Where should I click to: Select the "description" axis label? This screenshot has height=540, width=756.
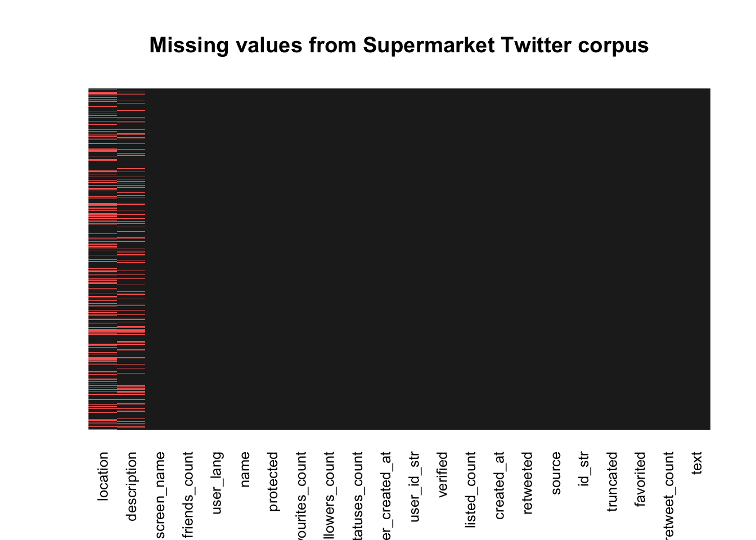coord(132,487)
